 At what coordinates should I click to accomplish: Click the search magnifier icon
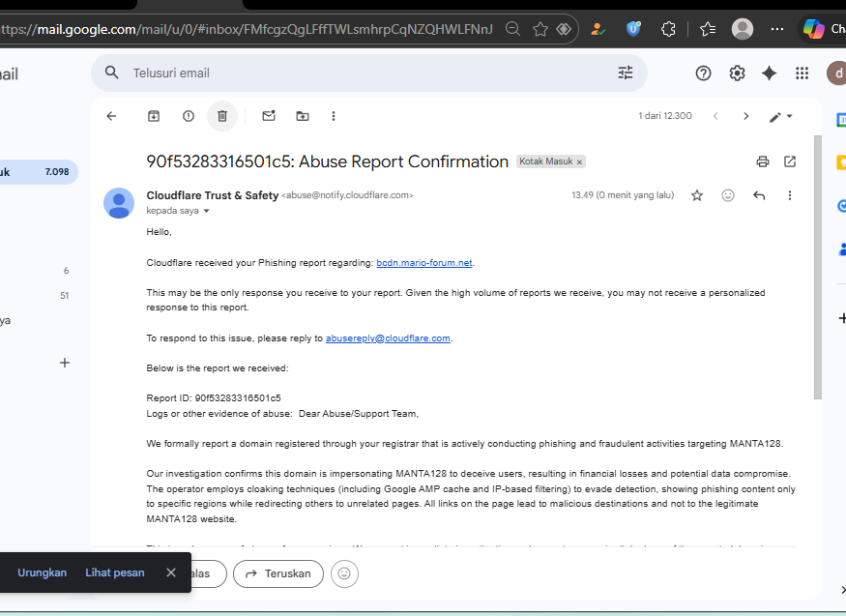[x=112, y=73]
